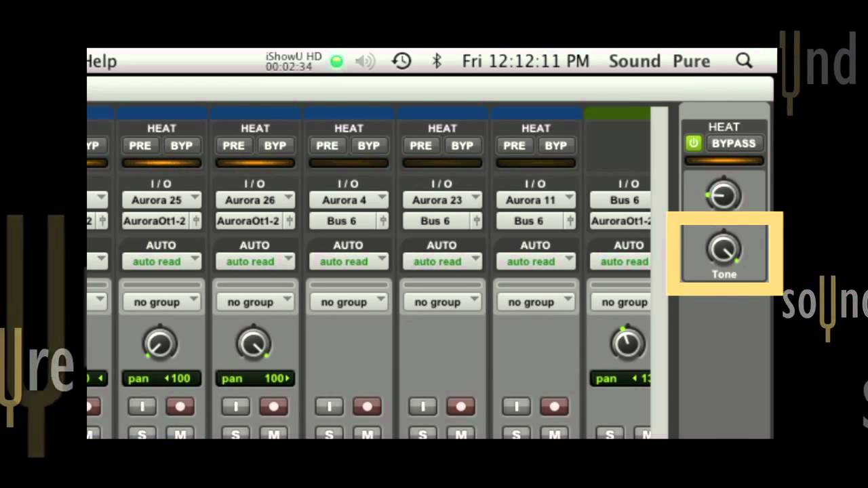Enable input monitor I on Aurora 4
This screenshot has width=868, height=488.
(330, 406)
